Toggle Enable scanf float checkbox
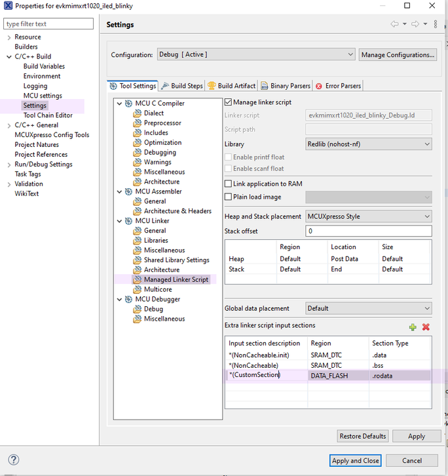The width and height of the screenshot is (448, 476). pyautogui.click(x=228, y=169)
